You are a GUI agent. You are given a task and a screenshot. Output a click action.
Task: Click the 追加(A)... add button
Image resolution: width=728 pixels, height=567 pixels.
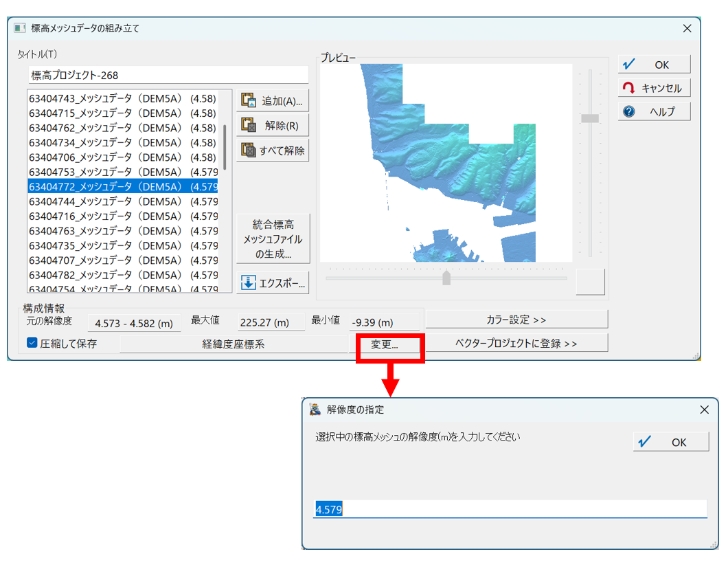click(273, 100)
